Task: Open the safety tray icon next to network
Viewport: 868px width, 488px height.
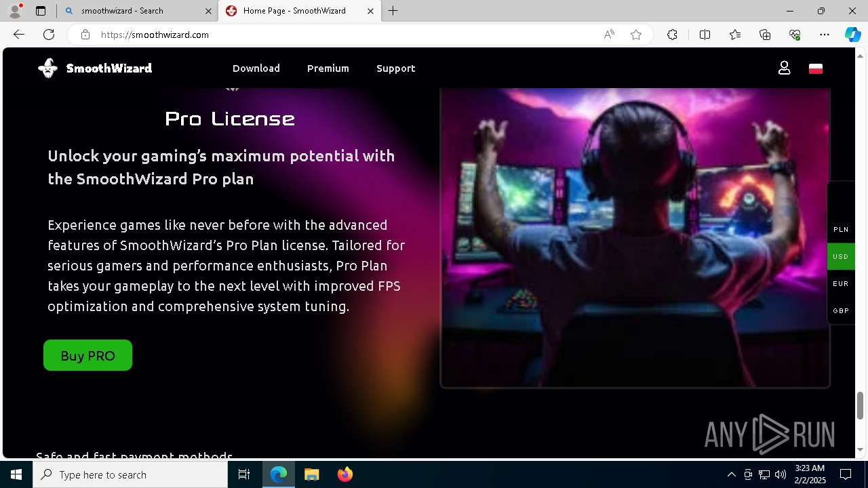Action: coord(748,474)
